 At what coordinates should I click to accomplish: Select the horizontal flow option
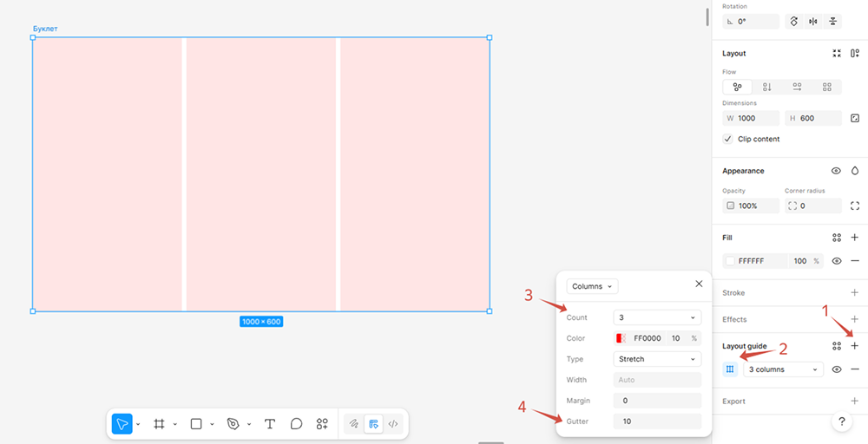point(797,87)
